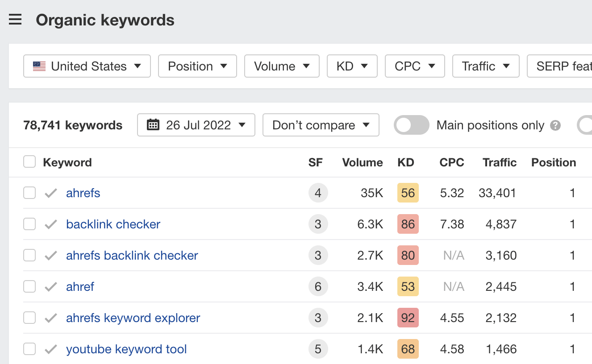Open the hamburger menu icon
The image size is (592, 364).
[15, 20]
